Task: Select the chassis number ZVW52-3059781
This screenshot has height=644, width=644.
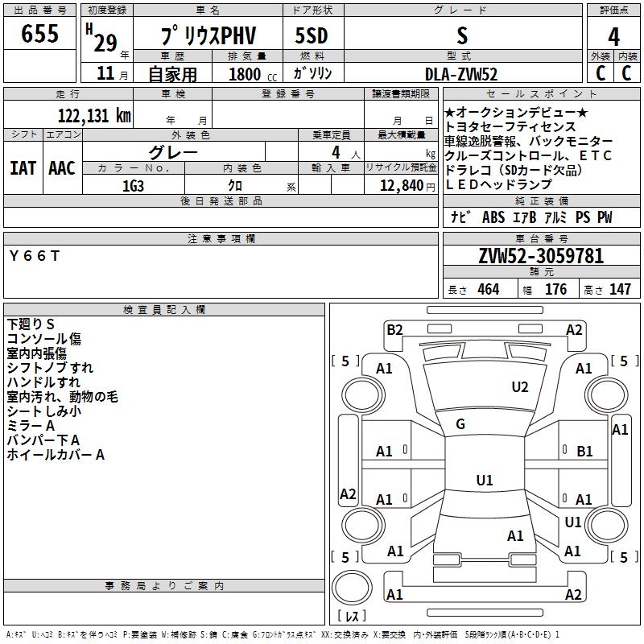Action: tap(540, 257)
